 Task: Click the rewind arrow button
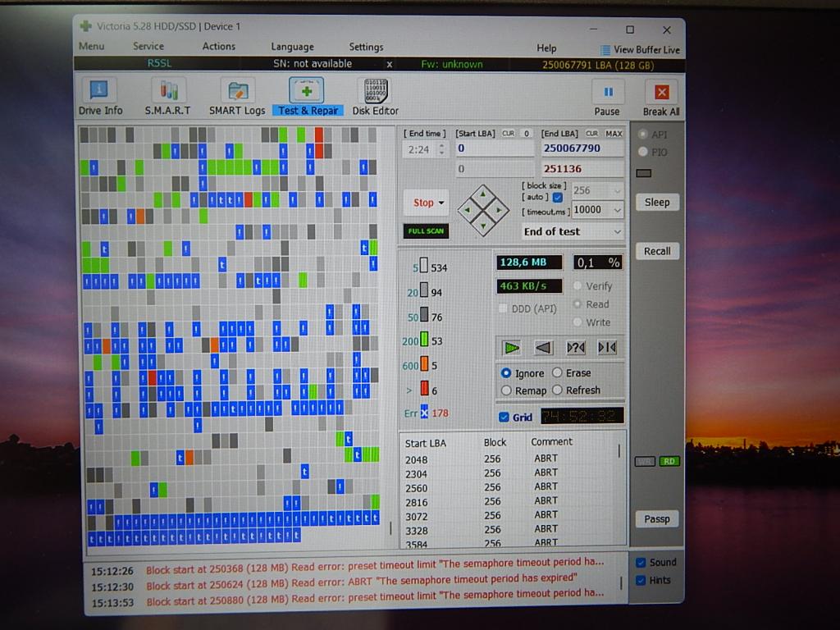point(543,348)
